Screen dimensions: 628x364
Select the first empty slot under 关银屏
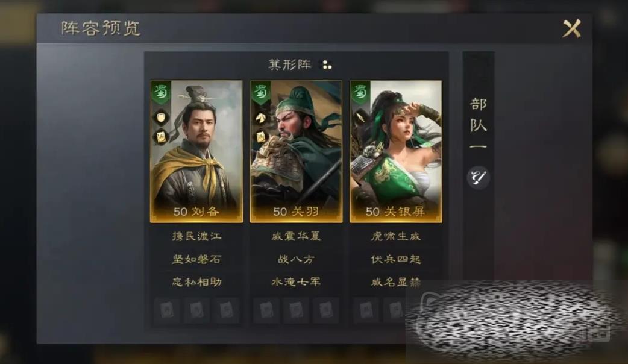(x=366, y=310)
